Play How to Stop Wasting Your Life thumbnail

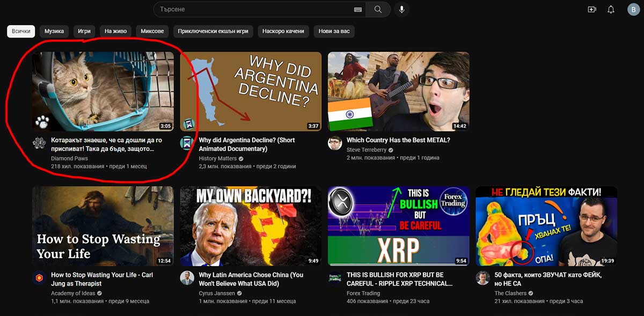pos(103,226)
